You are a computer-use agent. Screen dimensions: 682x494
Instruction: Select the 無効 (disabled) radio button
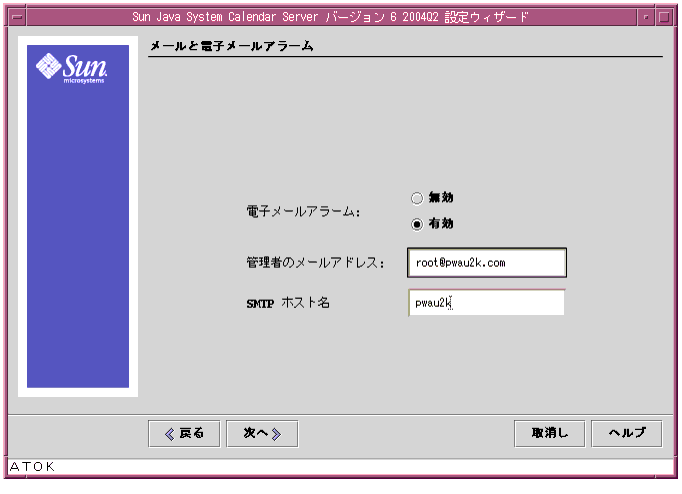coord(417,198)
